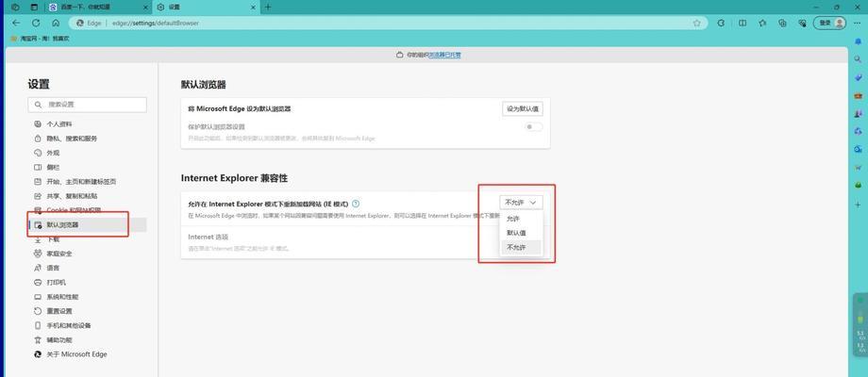Viewport: 868px width, 377px height.
Task: Open the 淘宝网 bookmark in favorites bar
Action: 42,39
